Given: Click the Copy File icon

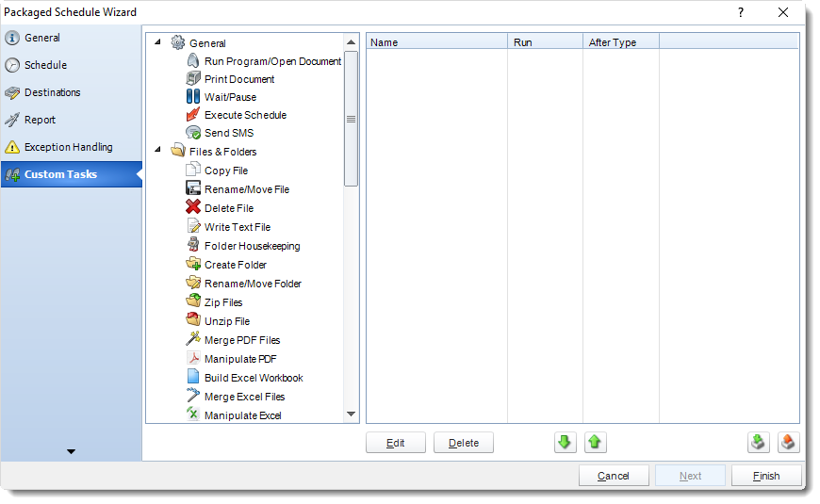Looking at the screenshot, I should coord(193,170).
